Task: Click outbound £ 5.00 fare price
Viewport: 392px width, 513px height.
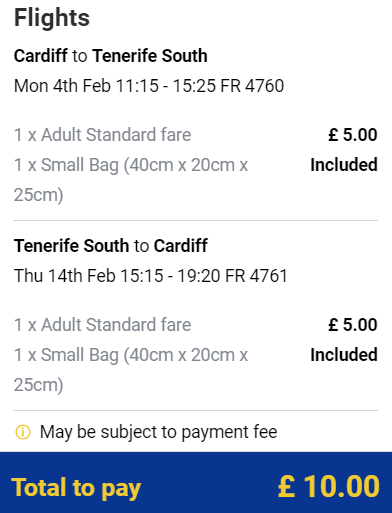Action: point(353,135)
